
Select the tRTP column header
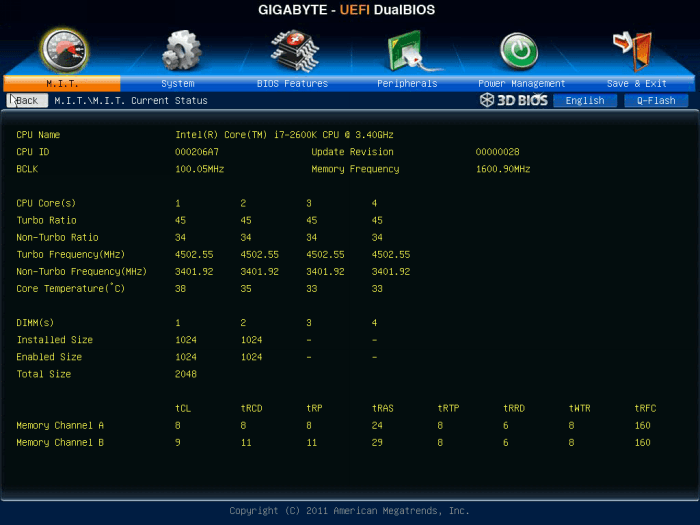(448, 408)
